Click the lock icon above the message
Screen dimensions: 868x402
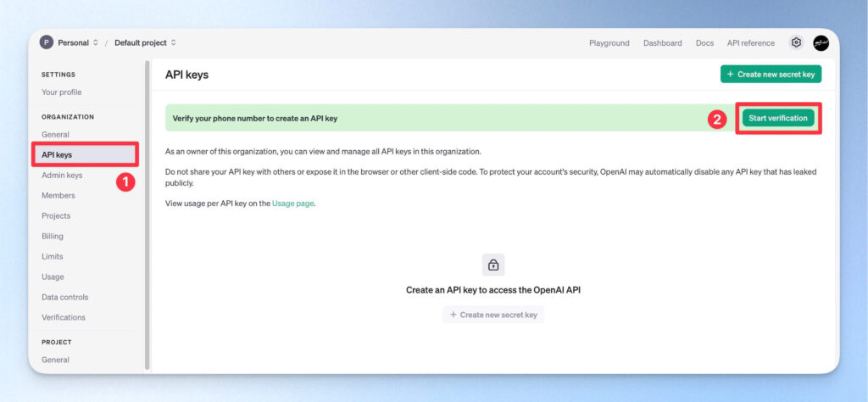tap(493, 265)
